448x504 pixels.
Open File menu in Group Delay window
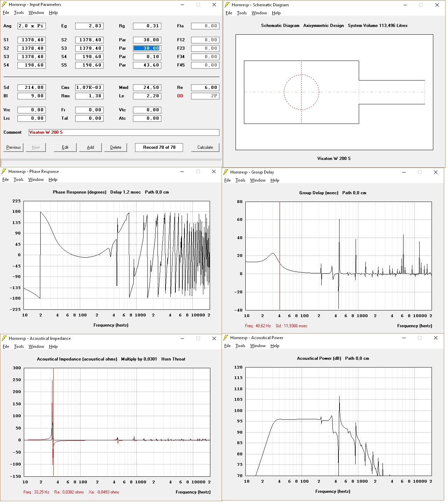pyautogui.click(x=227, y=180)
